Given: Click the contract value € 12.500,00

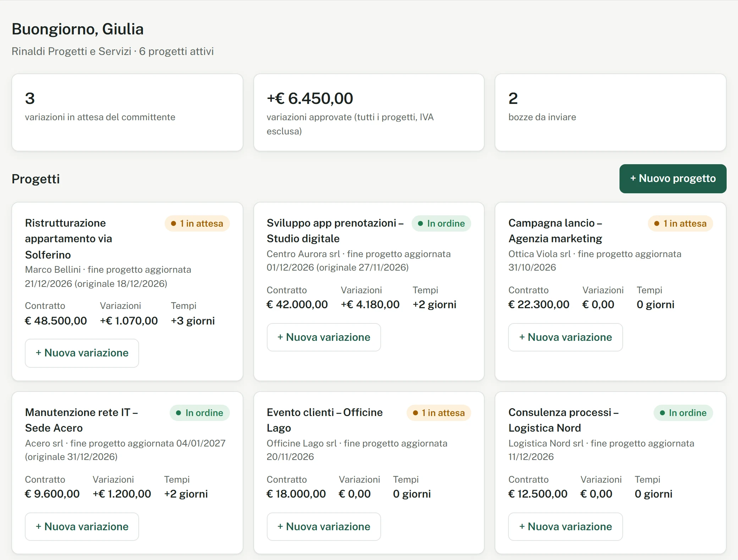Looking at the screenshot, I should pyautogui.click(x=538, y=494).
